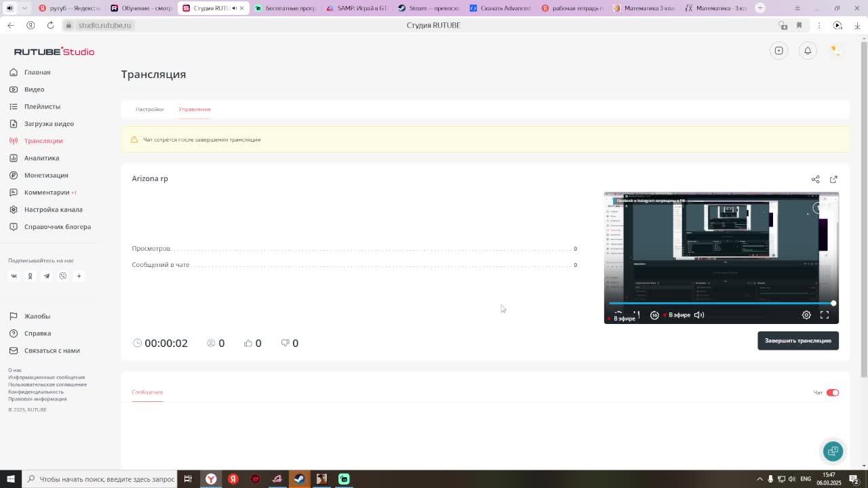Screen dimensions: 868x488
Task: Open VK social link icon
Action: coord(14,276)
